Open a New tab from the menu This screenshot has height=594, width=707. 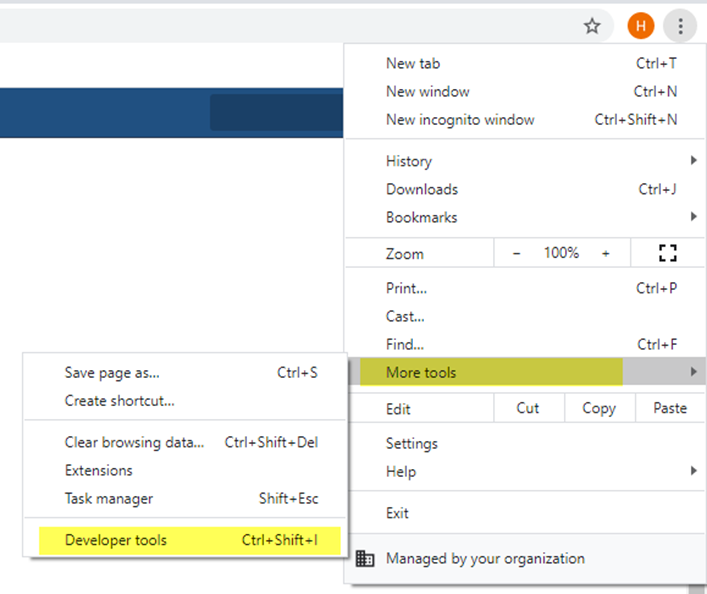click(x=525, y=64)
